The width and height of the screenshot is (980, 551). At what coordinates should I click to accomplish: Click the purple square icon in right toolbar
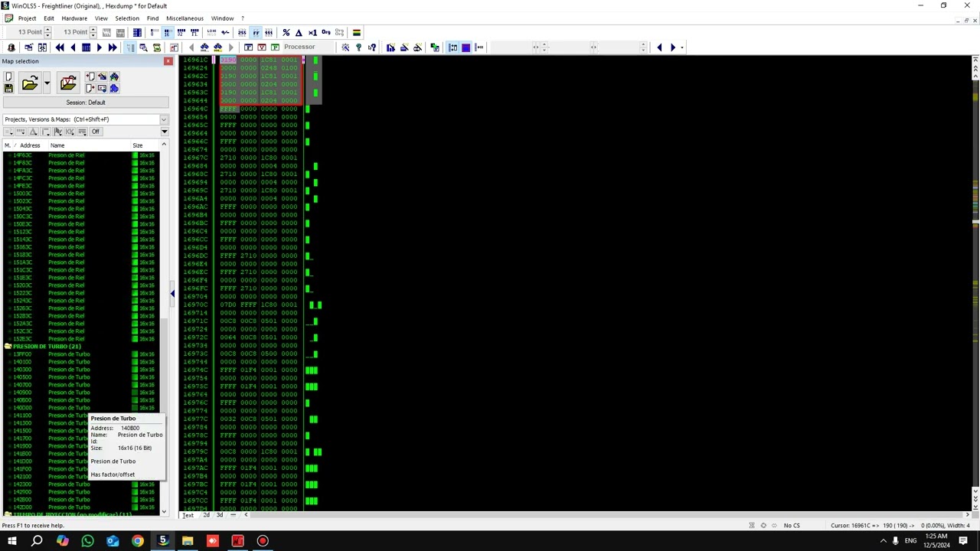465,47
